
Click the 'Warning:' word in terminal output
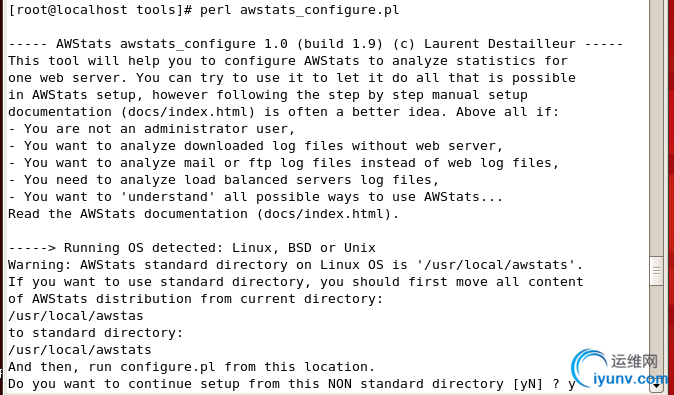tap(40, 265)
